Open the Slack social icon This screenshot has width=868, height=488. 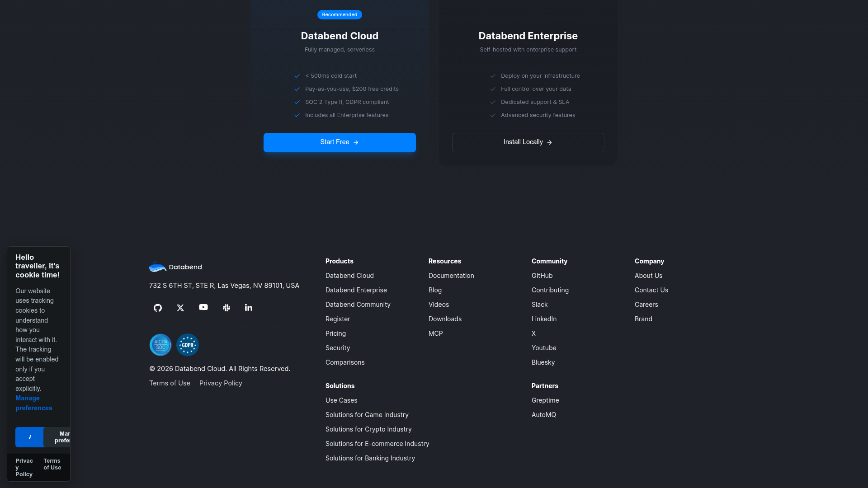coord(226,308)
